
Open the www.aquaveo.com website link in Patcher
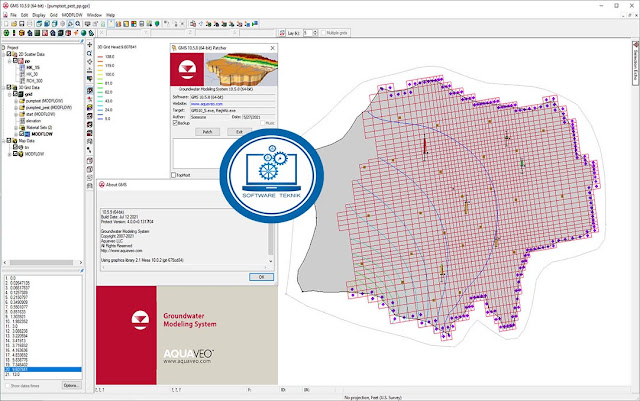[x=207, y=104]
